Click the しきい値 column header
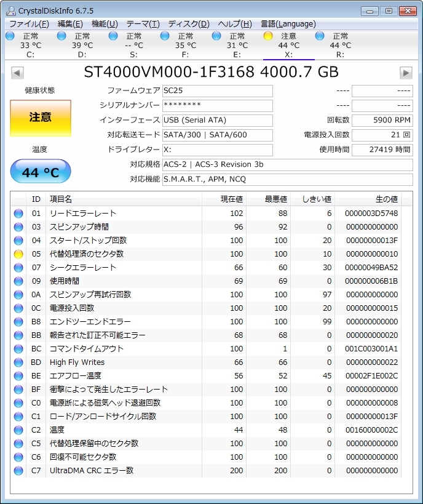The height and width of the screenshot is (504, 423). coord(312,199)
